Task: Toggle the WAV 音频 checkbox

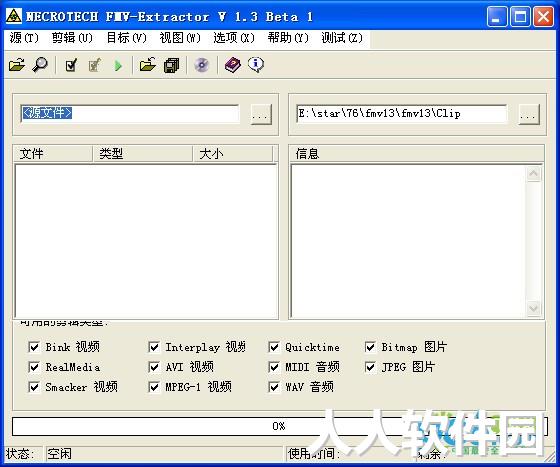Action: pos(274,387)
